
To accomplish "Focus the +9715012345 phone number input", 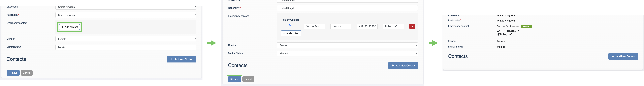I will click(367, 26).
